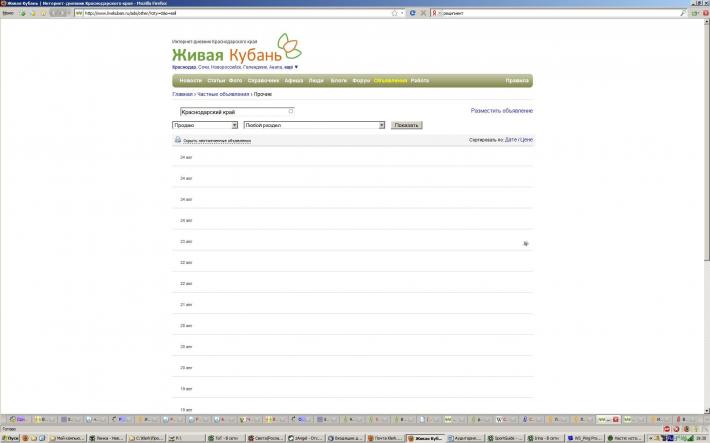Image resolution: width=710 pixels, height=443 pixels.
Task: Click the magnifier icon in the search bar
Action: coord(683,13)
